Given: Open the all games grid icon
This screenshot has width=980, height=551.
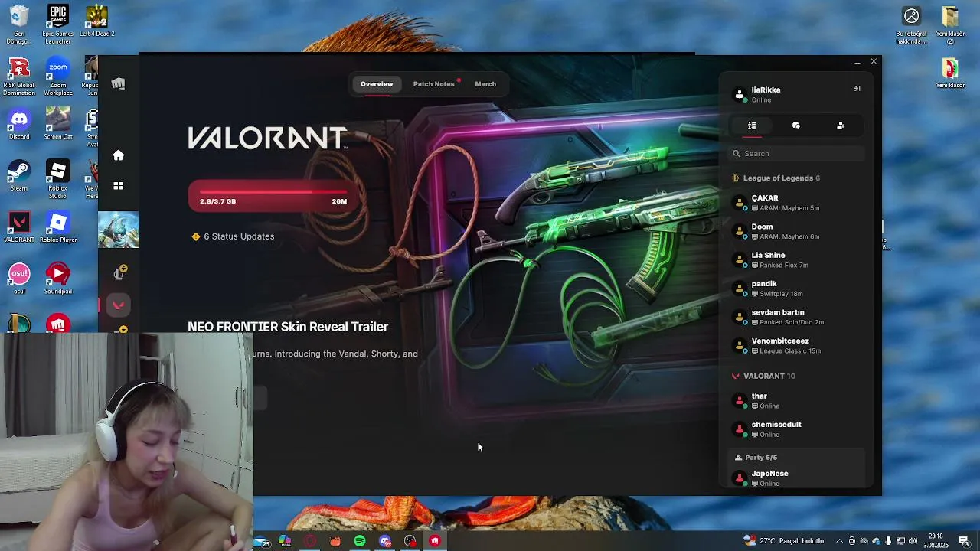Looking at the screenshot, I should click(118, 186).
